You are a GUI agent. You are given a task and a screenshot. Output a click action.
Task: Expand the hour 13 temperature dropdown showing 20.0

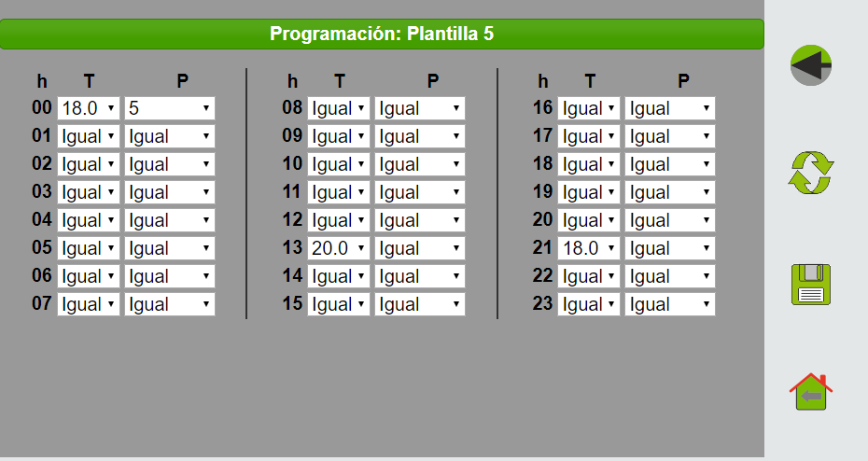click(x=339, y=248)
